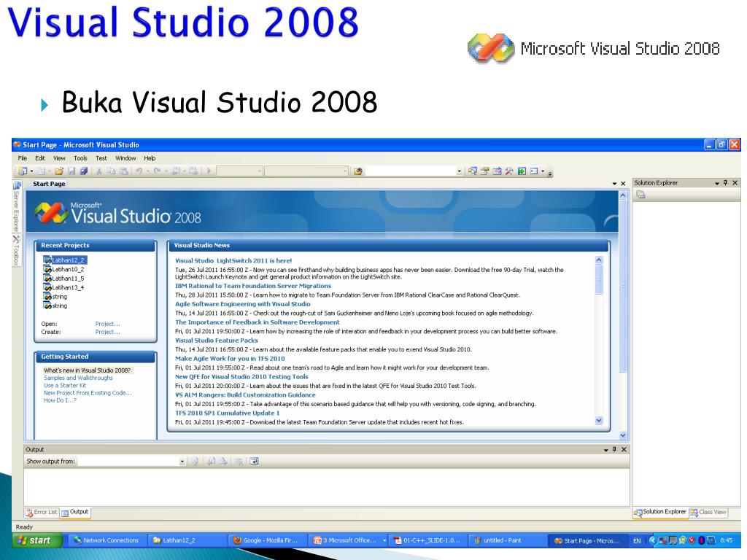Toggle word wrap in Output panel
747x560 pixels.
(254, 461)
